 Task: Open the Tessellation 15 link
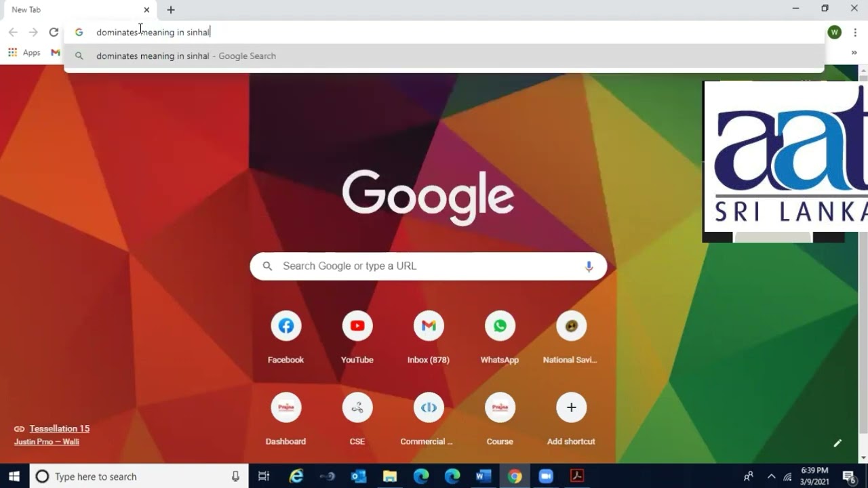60,428
